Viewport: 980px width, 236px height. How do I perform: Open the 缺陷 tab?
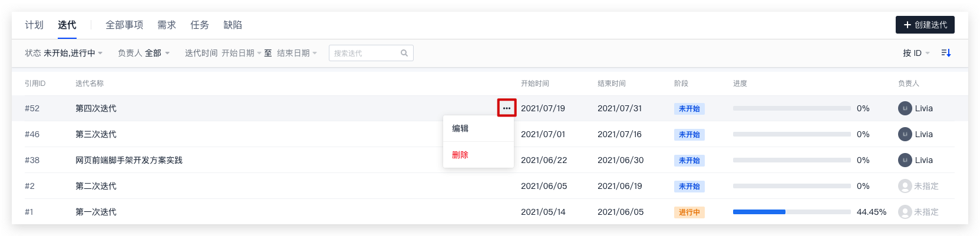coord(233,25)
